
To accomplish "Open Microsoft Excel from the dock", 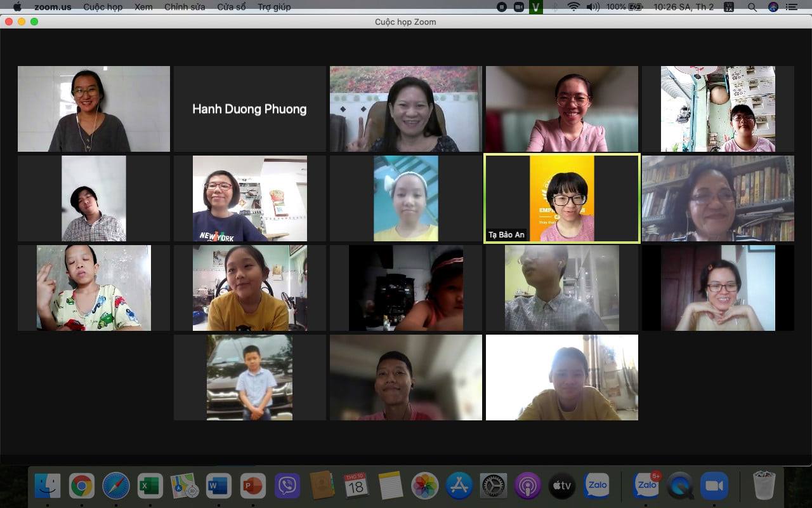I will click(x=150, y=486).
